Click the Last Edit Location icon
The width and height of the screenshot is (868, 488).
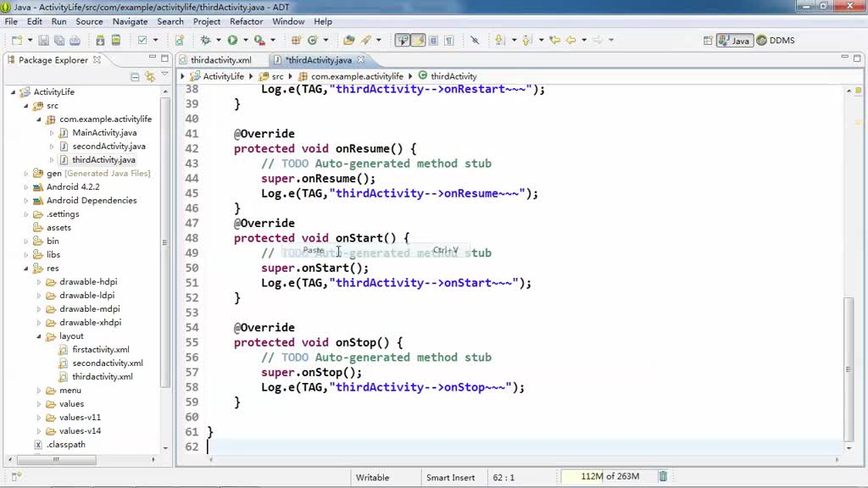point(554,41)
